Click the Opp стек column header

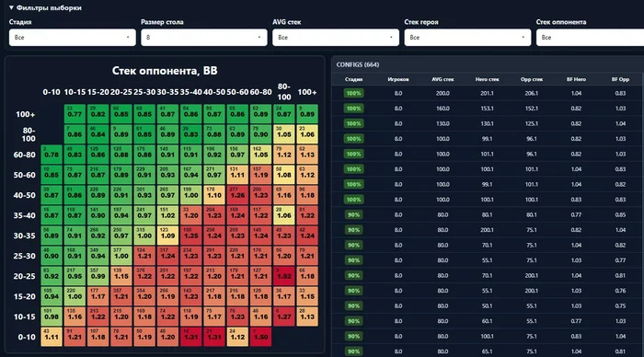532,79
